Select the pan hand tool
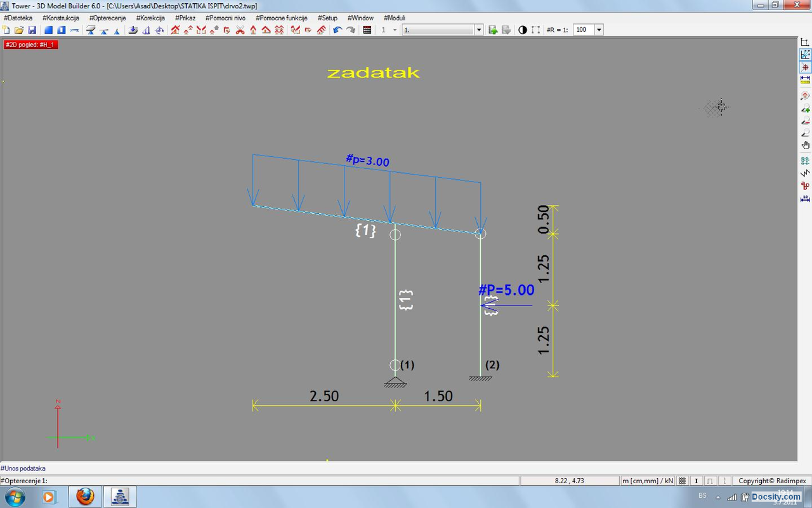 point(805,145)
